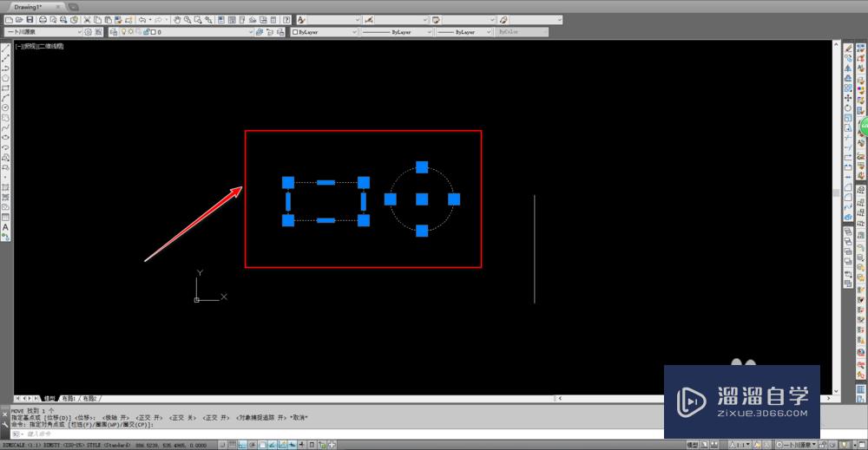Click the 二维线框 visual style label

tap(51, 47)
